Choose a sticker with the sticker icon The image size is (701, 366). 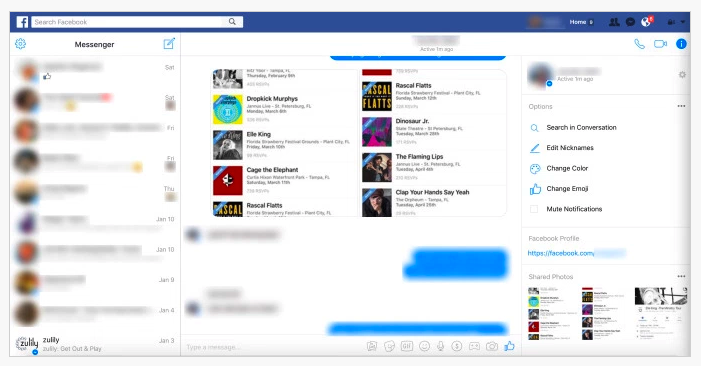(389, 346)
